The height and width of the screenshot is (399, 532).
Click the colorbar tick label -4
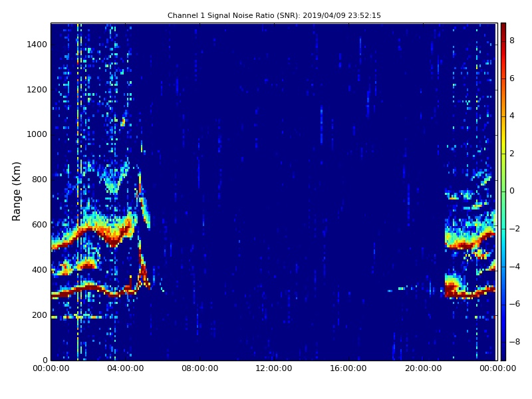click(513, 267)
